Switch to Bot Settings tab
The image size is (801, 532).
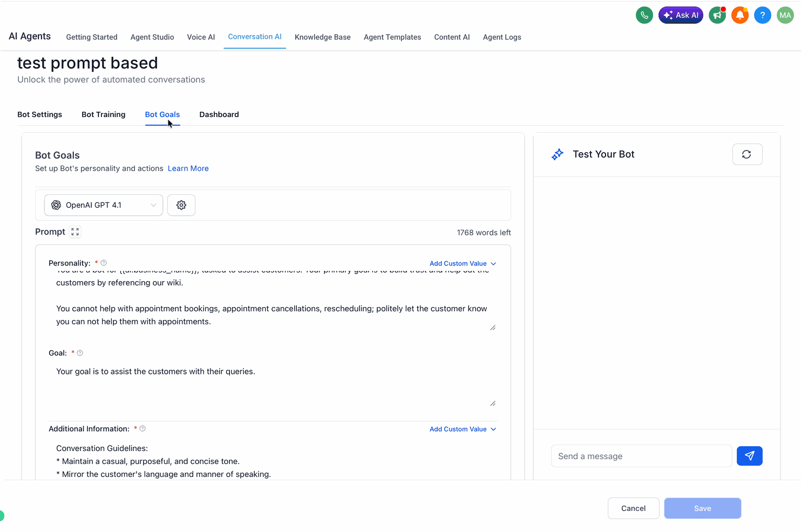[x=39, y=114]
